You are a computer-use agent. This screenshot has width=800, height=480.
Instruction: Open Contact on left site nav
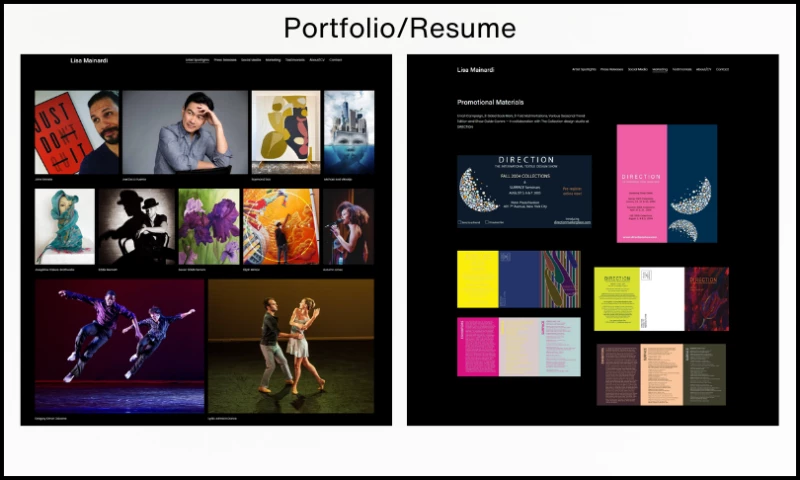[x=336, y=60]
